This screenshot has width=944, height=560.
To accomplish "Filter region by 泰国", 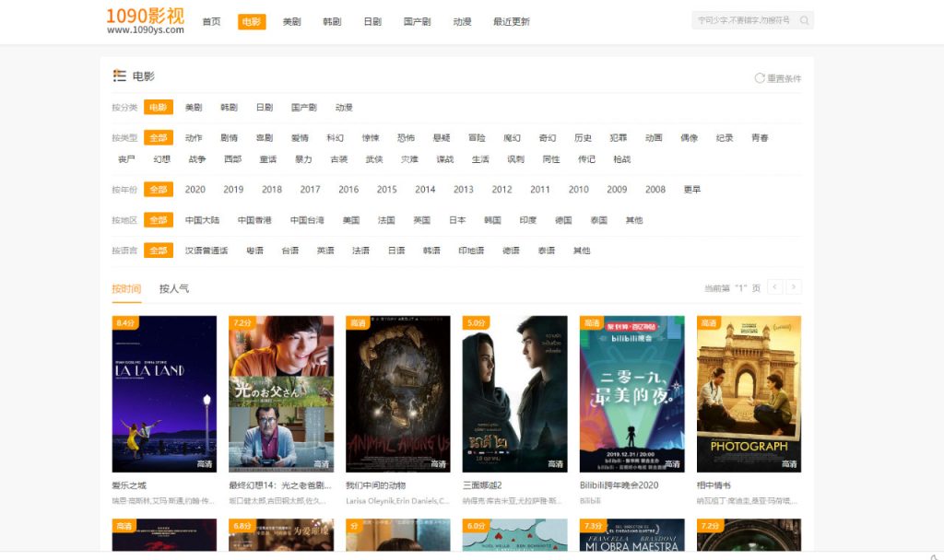I will pyautogui.click(x=598, y=220).
